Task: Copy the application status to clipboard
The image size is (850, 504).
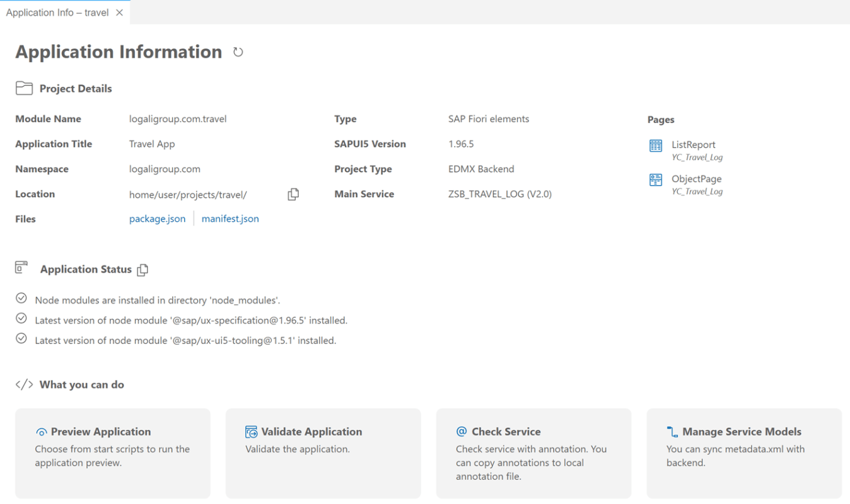Action: pyautogui.click(x=143, y=270)
